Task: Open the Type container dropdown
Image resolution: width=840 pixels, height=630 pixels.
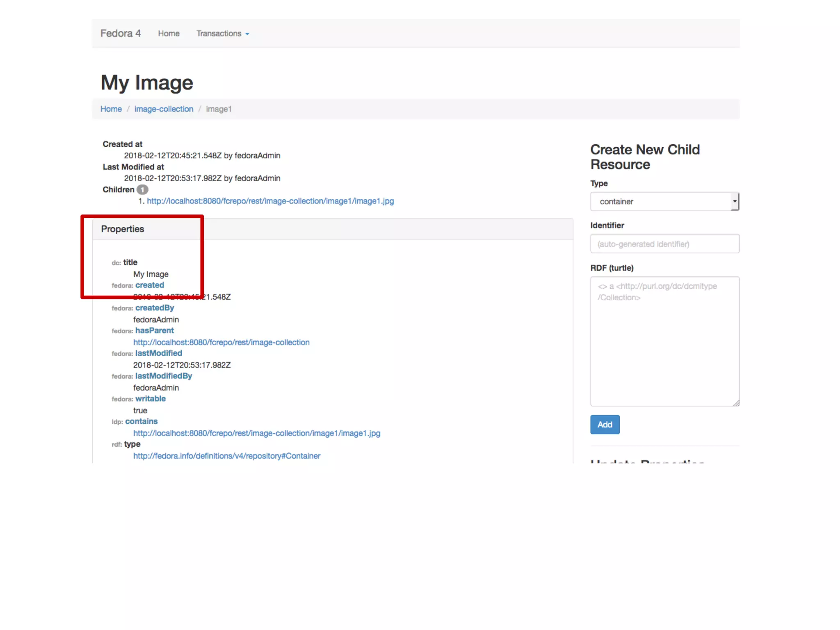Action: pyautogui.click(x=660, y=201)
